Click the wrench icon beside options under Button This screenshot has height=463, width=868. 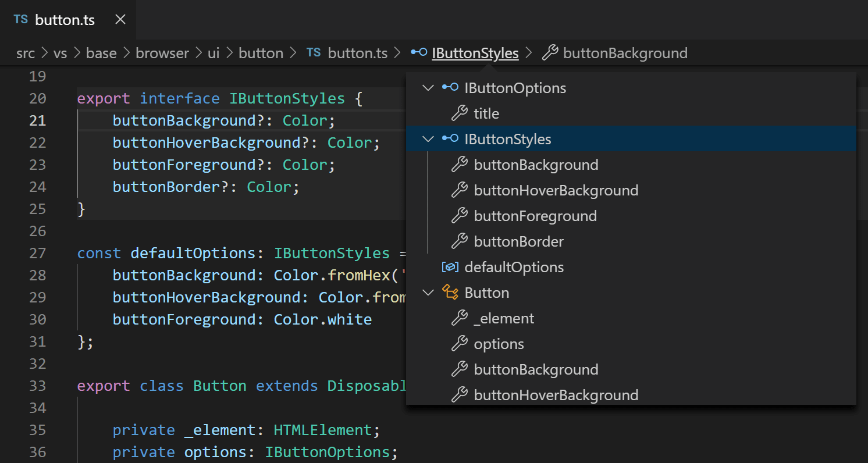tap(461, 344)
